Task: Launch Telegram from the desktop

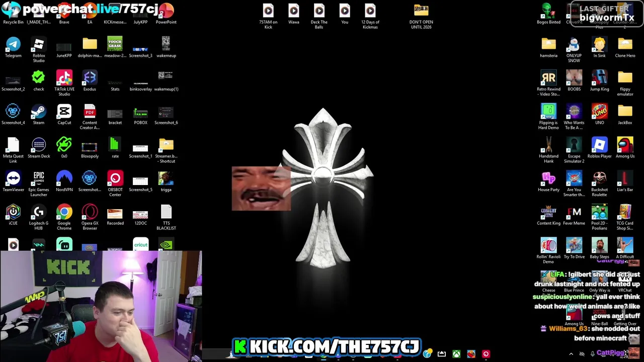Action: click(x=13, y=48)
